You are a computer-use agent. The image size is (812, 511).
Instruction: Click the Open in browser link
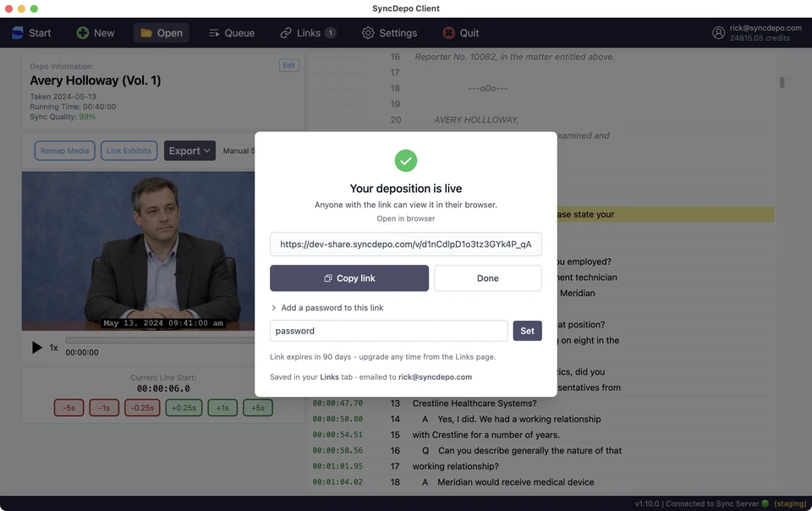[406, 218]
